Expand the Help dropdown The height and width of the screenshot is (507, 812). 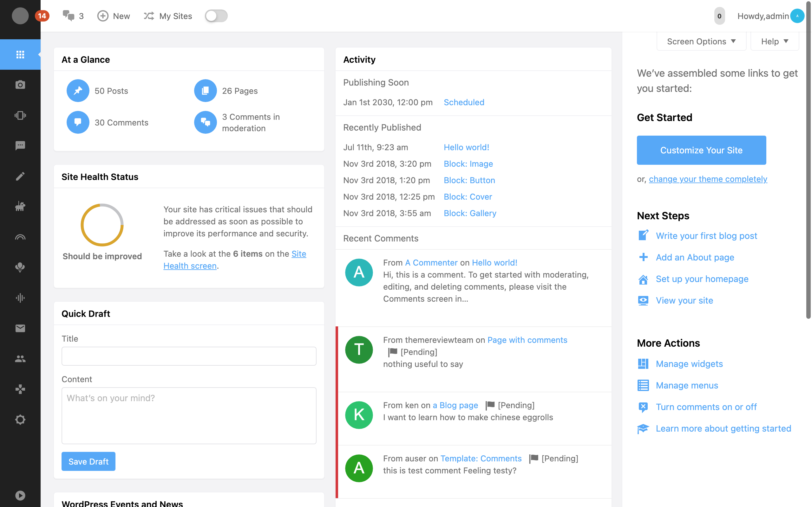coord(774,41)
